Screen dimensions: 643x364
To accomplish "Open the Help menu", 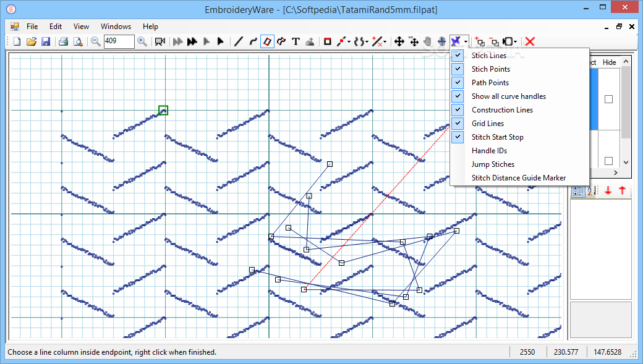I will pyautogui.click(x=150, y=26).
